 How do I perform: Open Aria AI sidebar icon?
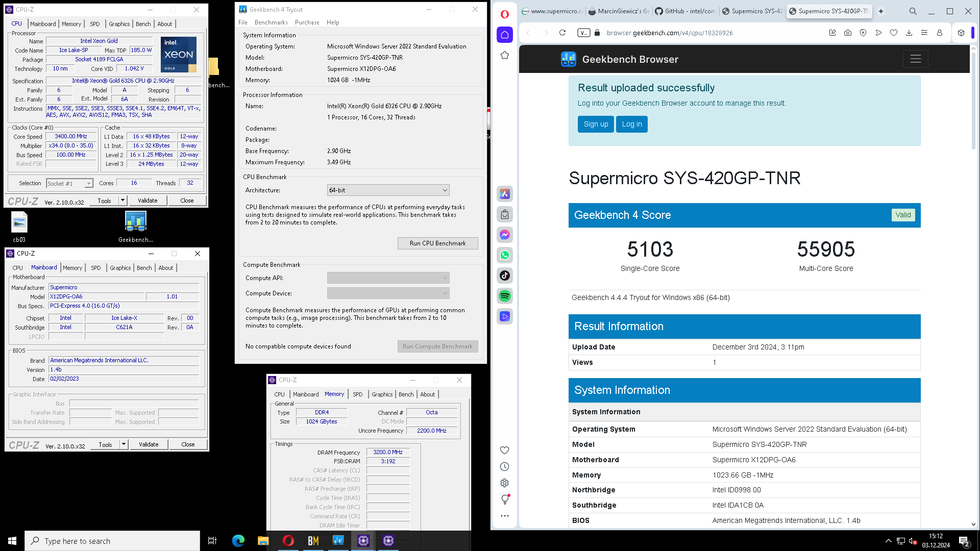[x=505, y=194]
